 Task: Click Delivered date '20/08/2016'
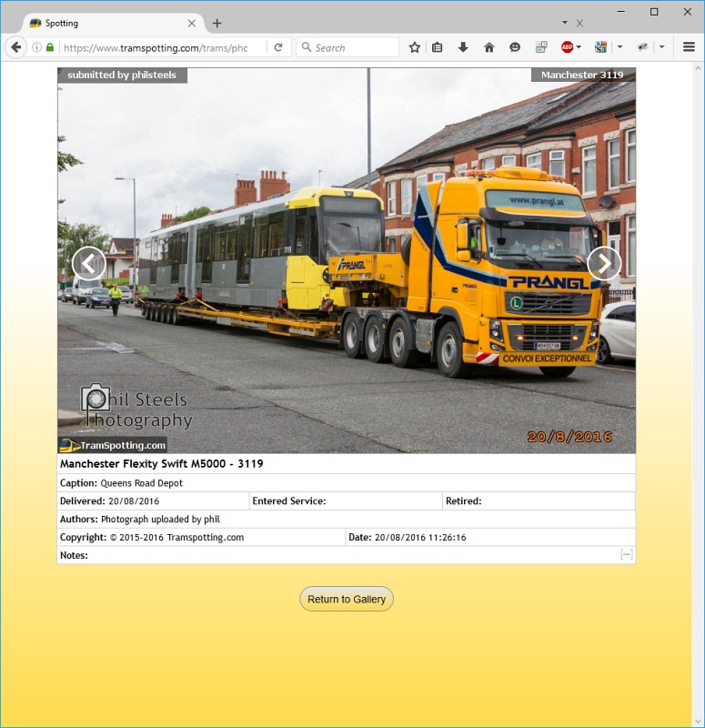pos(134,501)
